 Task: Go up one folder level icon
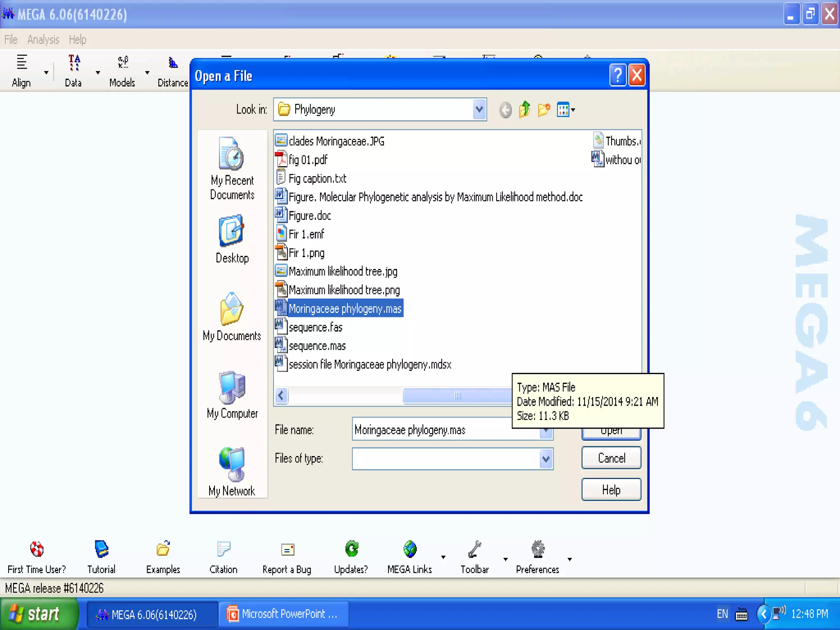[525, 110]
